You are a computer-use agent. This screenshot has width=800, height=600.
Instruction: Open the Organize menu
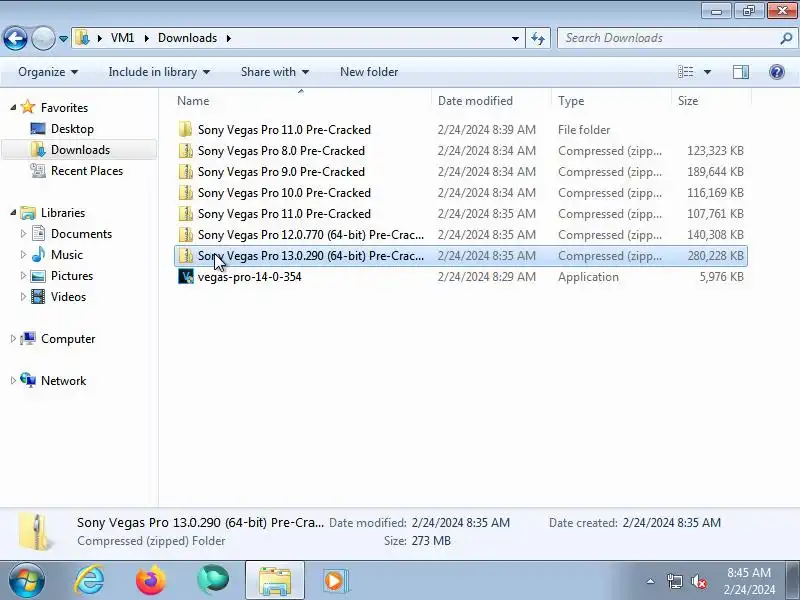(48, 72)
